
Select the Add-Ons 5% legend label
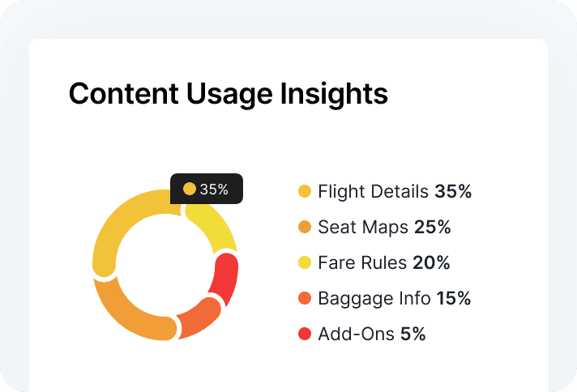coord(372,334)
